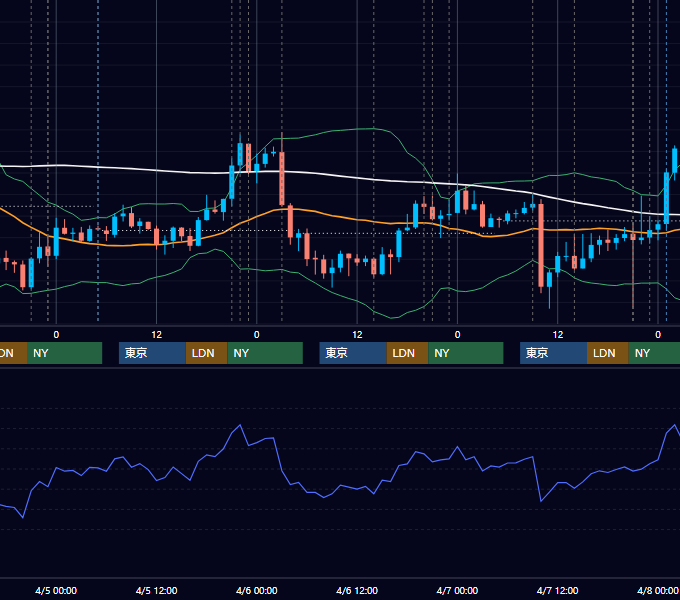Click the 4/5 00:00 time axis label

[56, 590]
